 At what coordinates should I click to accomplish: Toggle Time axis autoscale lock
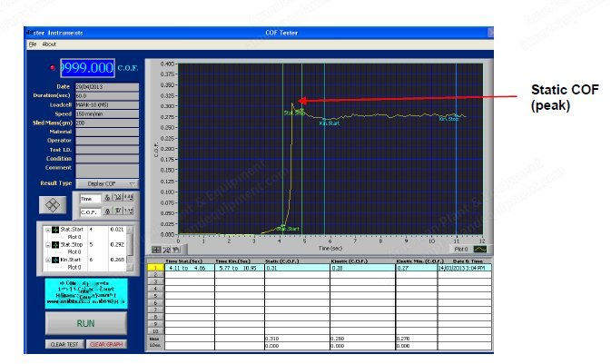[107, 198]
